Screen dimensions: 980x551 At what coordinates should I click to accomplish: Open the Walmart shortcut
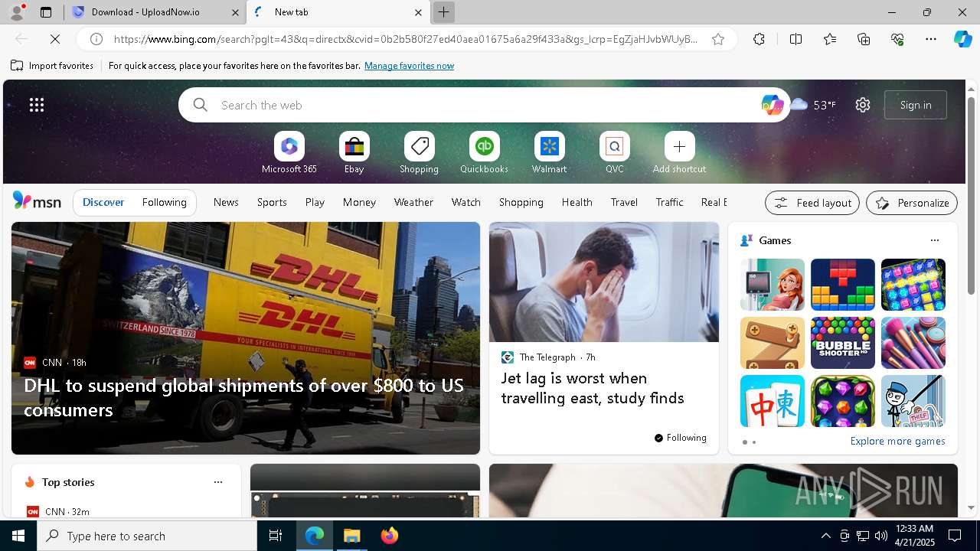[549, 152]
